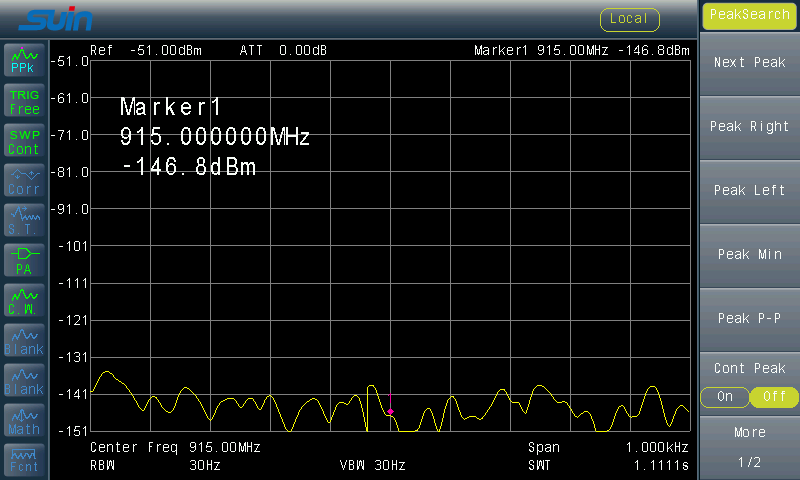Image resolution: width=800 pixels, height=480 pixels.
Task: Click the pink Marker1 point on trace
Action: (390, 411)
